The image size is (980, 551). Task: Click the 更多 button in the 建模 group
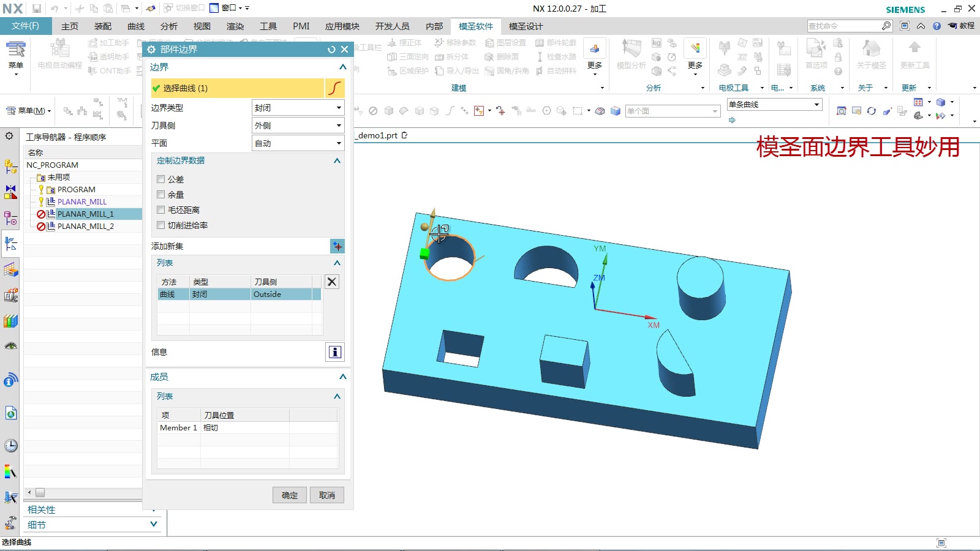(x=595, y=56)
